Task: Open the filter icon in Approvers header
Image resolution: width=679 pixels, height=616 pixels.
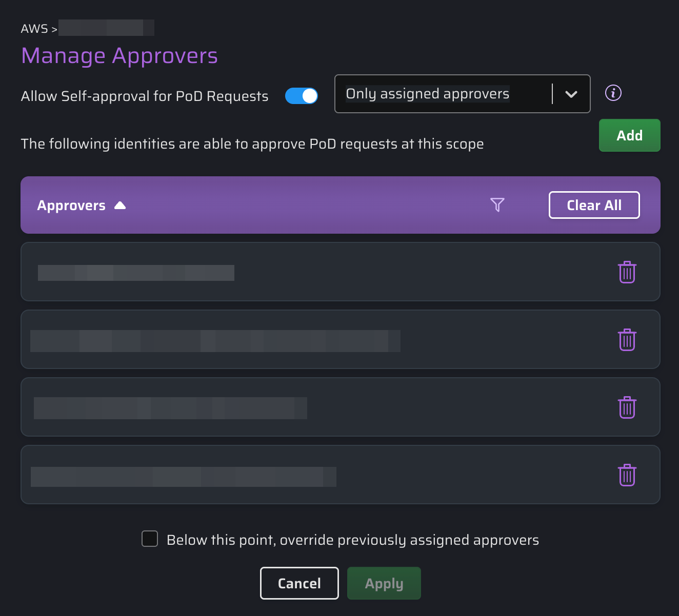Action: coord(497,205)
